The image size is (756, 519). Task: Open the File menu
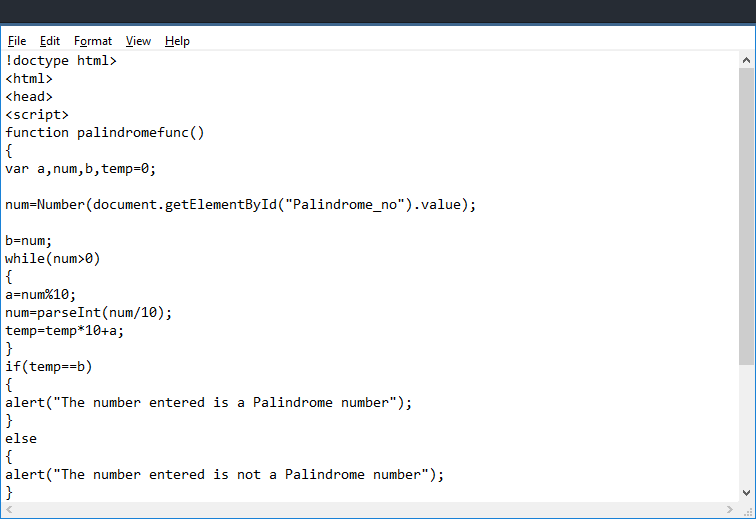pos(17,41)
